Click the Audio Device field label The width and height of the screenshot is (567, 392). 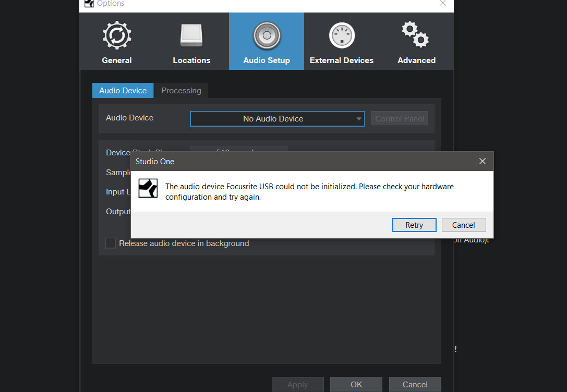coord(129,118)
